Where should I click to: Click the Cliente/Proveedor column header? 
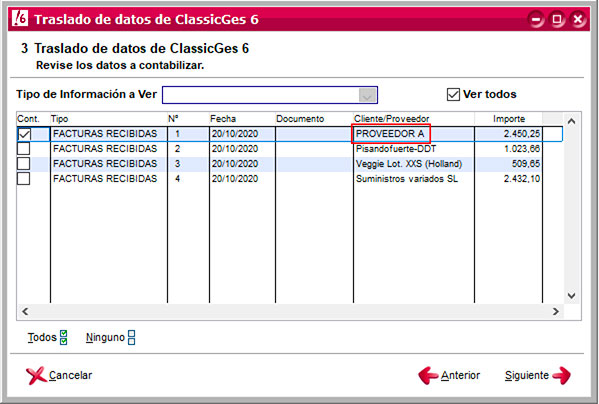[x=414, y=119]
